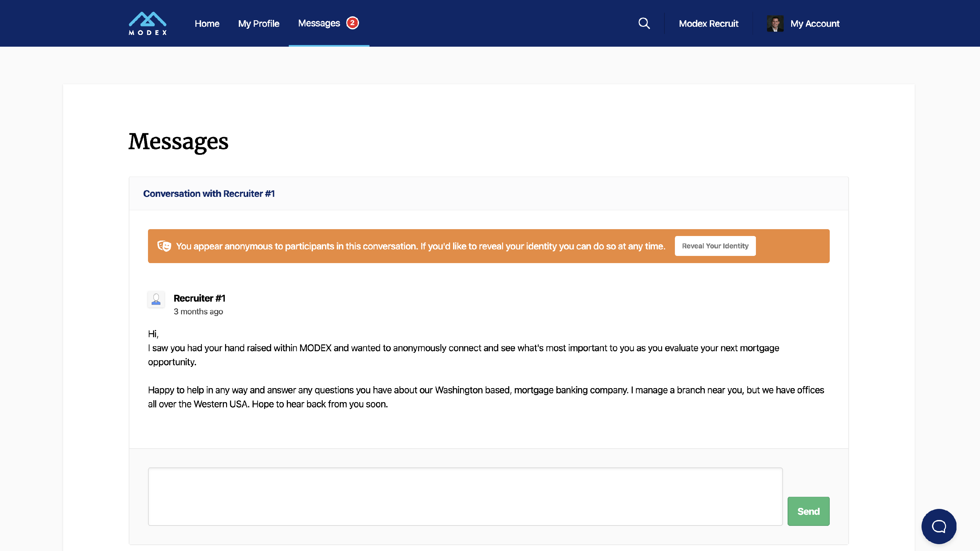980x551 pixels.
Task: Click the green Send button
Action: (x=808, y=511)
